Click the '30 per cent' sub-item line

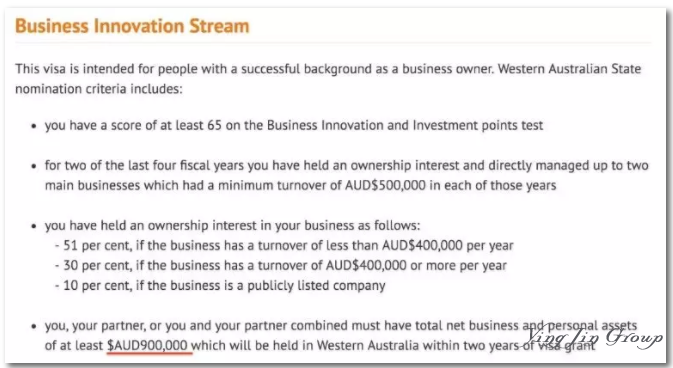tap(281, 265)
